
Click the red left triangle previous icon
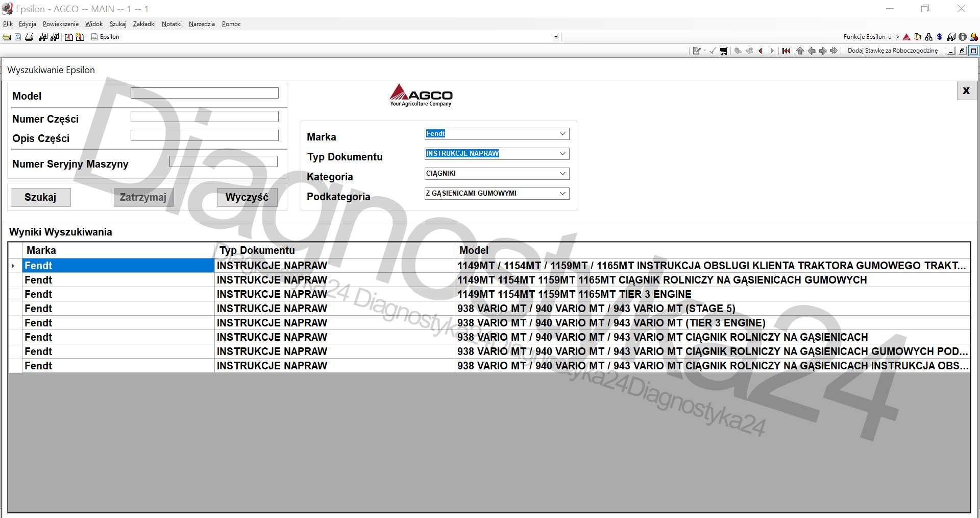[761, 51]
